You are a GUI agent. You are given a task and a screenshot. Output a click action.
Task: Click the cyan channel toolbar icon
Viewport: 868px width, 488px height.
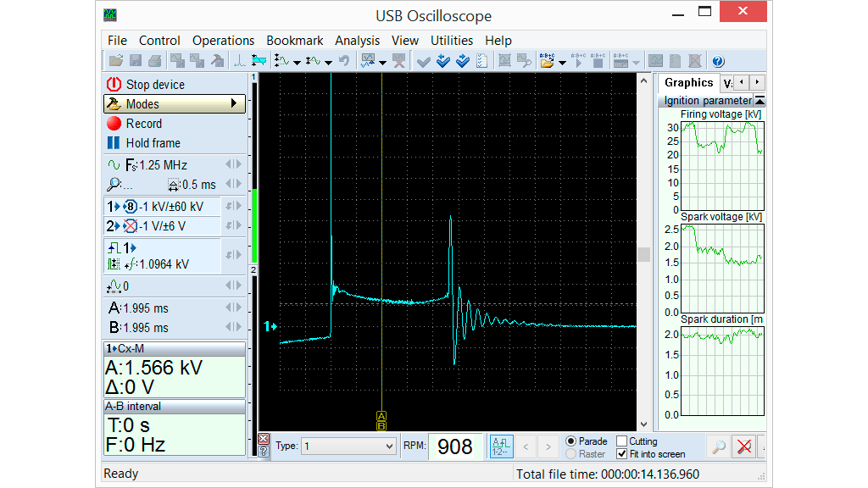click(x=259, y=61)
